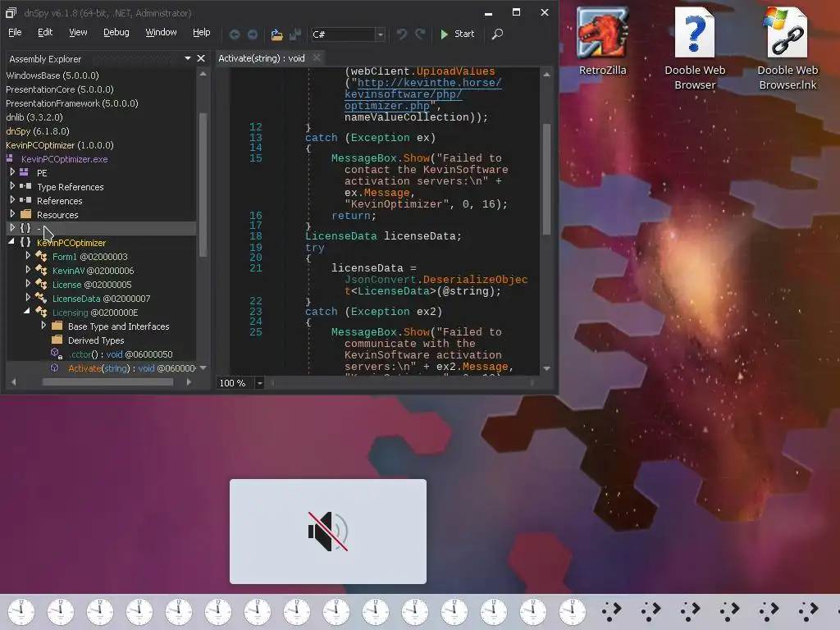Click LicenseData type in declaration line
The width and height of the screenshot is (840, 630).
(x=340, y=236)
